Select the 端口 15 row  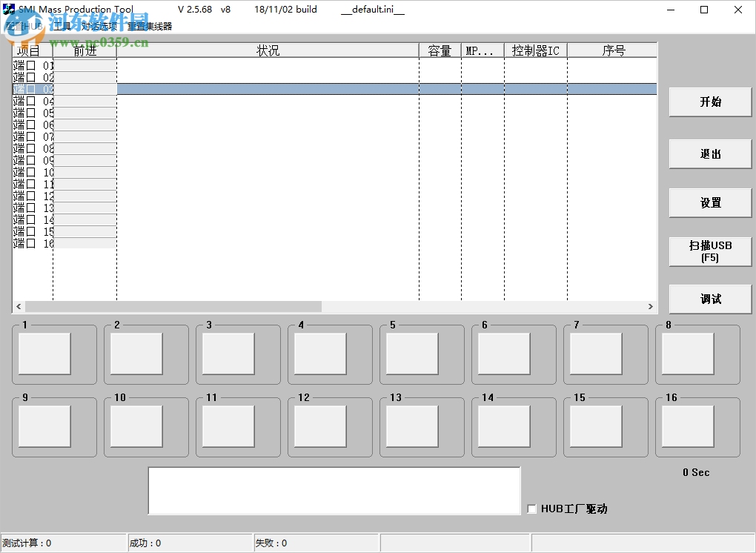pos(334,231)
